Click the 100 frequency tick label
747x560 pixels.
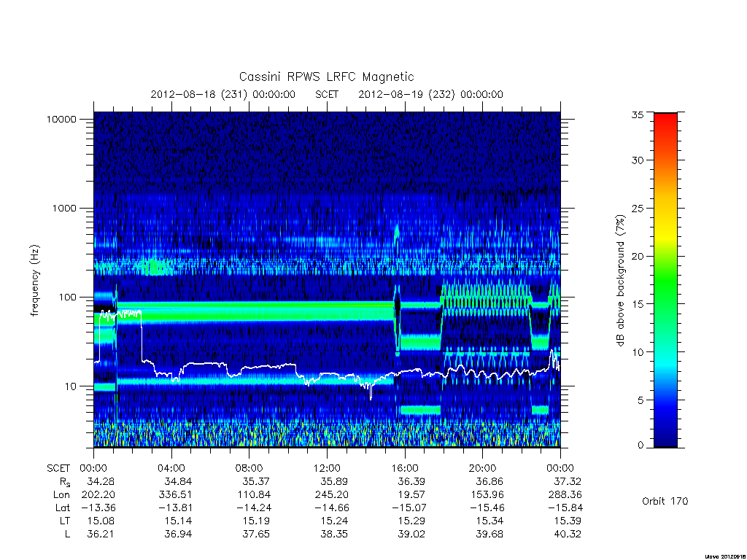pyautogui.click(x=67, y=297)
